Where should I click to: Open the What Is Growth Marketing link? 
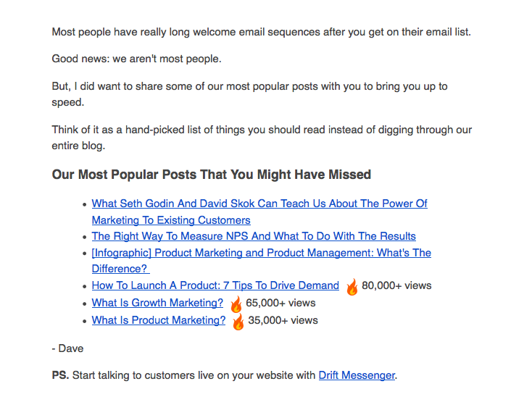point(157,303)
